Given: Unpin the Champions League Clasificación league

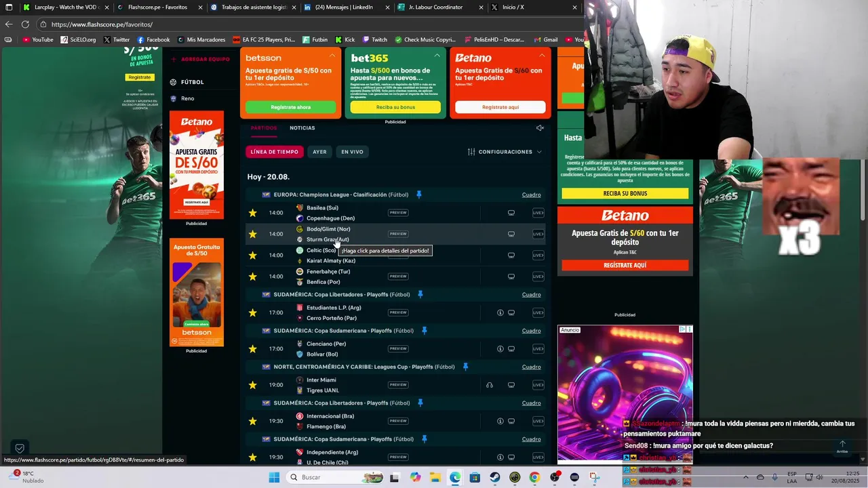Looking at the screenshot, I should (x=418, y=195).
